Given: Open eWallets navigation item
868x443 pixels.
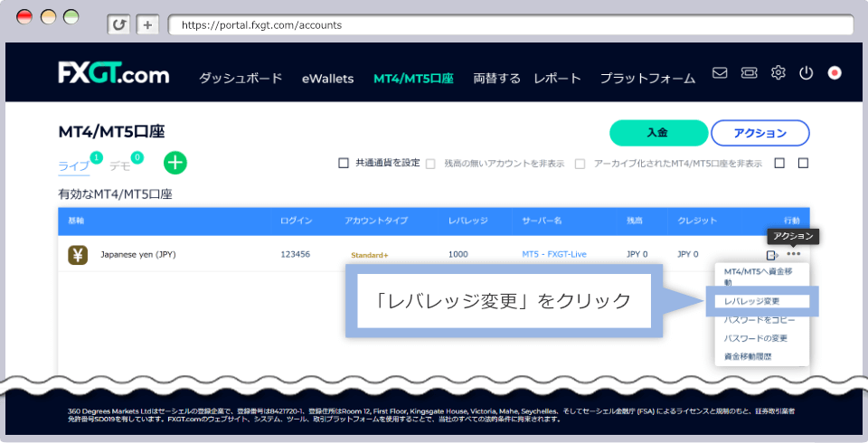Looking at the screenshot, I should [x=327, y=79].
